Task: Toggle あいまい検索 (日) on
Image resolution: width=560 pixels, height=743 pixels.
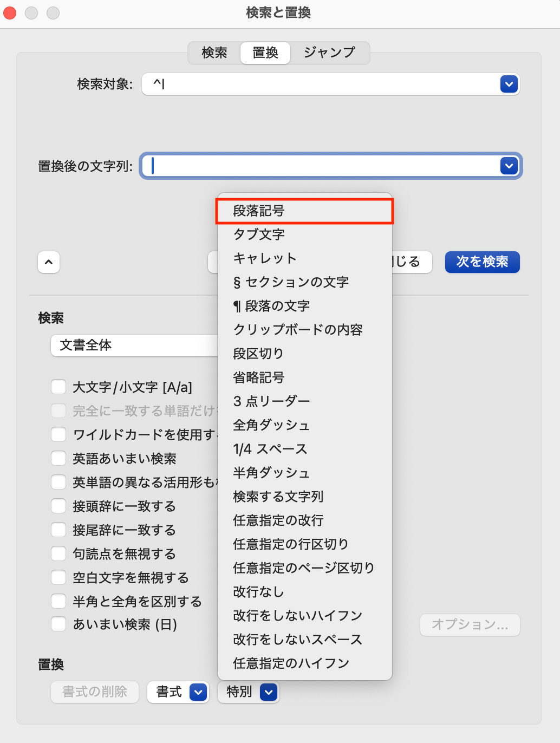Action: point(58,624)
